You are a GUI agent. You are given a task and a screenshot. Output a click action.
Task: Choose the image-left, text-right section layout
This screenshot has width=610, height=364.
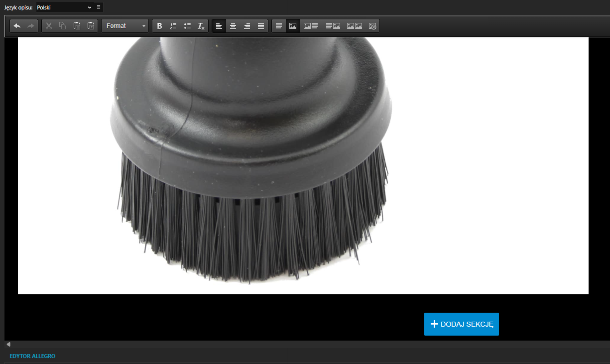click(311, 26)
